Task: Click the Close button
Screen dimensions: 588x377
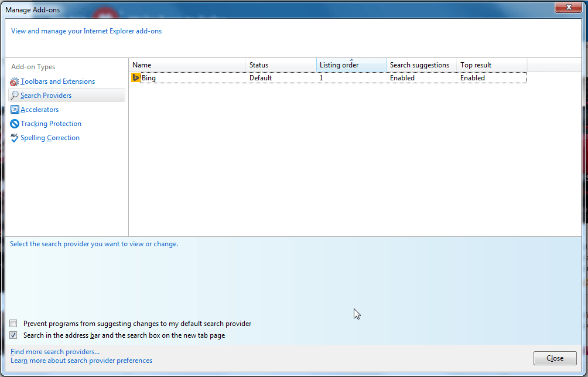Action: coord(555,358)
